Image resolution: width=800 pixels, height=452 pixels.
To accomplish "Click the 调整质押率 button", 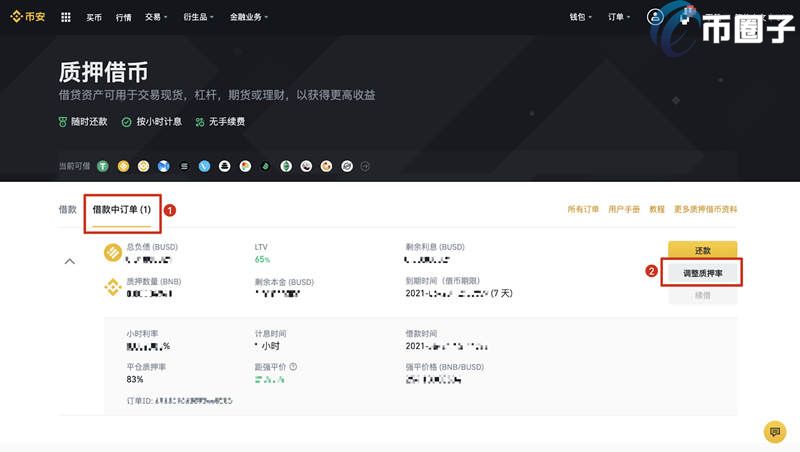I will pyautogui.click(x=702, y=272).
